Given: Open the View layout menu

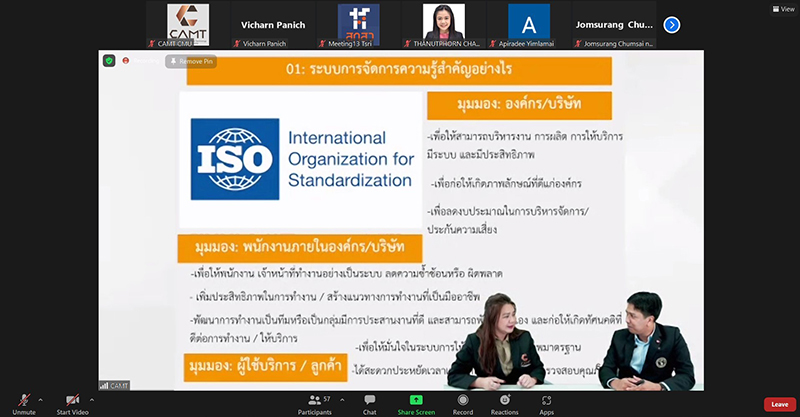Looking at the screenshot, I should [x=784, y=9].
